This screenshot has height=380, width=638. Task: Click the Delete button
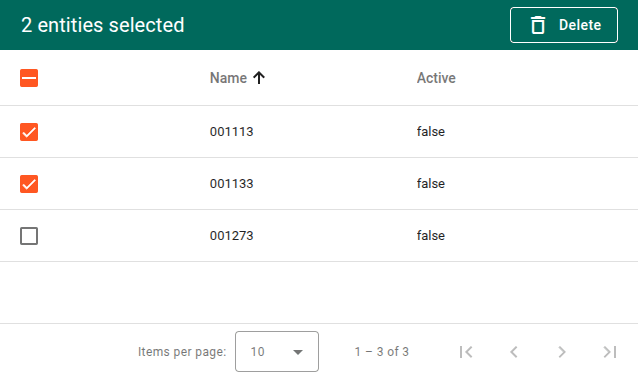[x=564, y=25]
